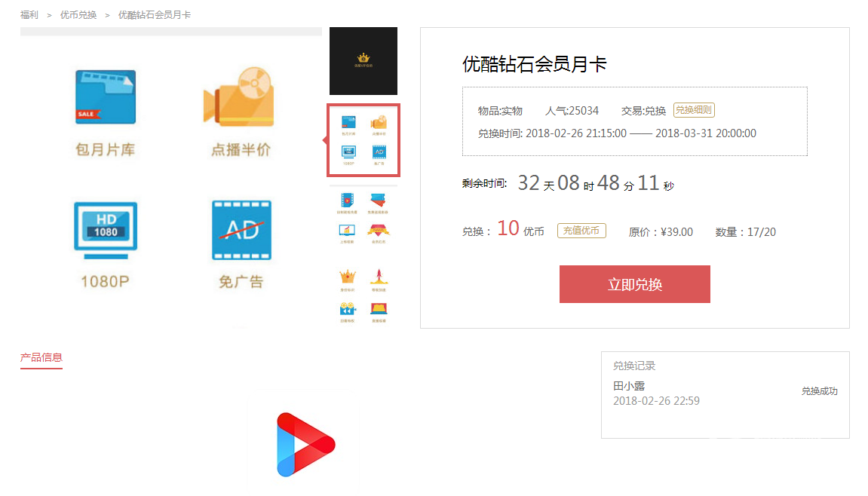Click the red ticket icon in the third thumbnail
The height and width of the screenshot is (496, 868).
tap(379, 200)
